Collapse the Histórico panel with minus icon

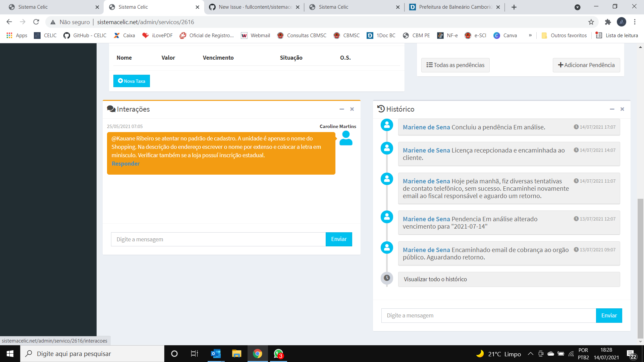click(x=612, y=109)
